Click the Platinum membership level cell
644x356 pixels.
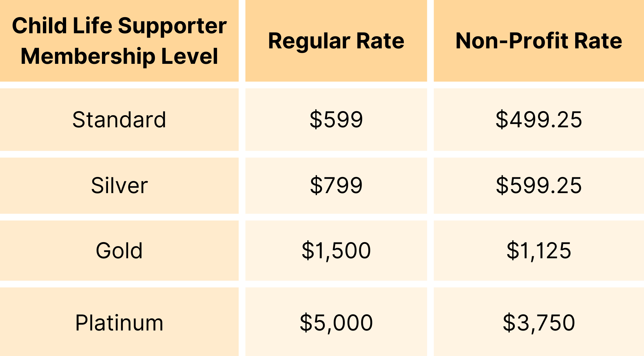[119, 322]
